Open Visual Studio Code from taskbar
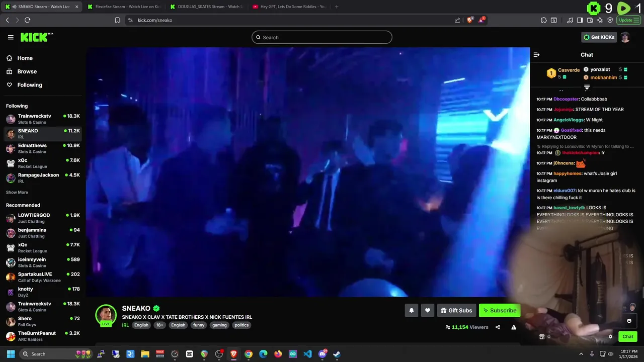The width and height of the screenshot is (644, 362). [307, 354]
